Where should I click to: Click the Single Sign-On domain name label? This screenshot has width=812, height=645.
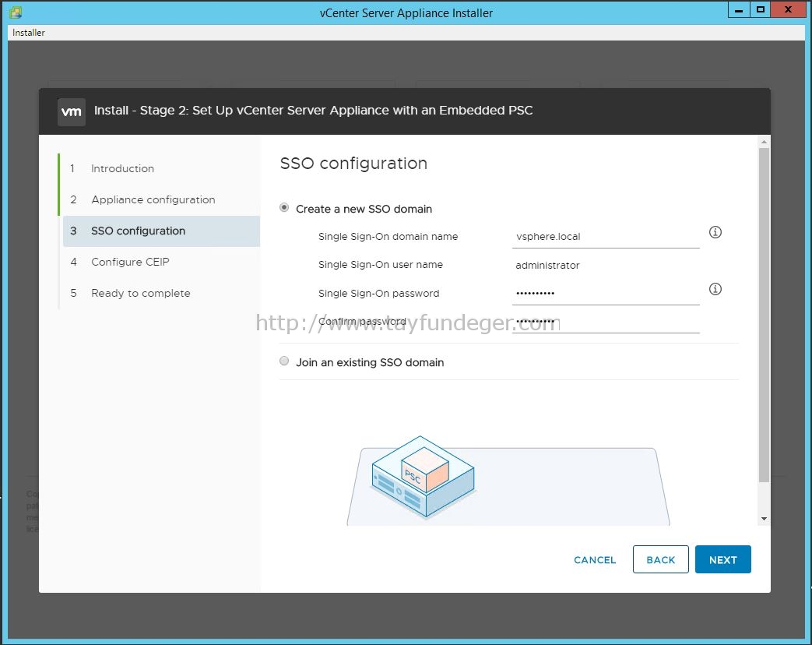pos(388,237)
